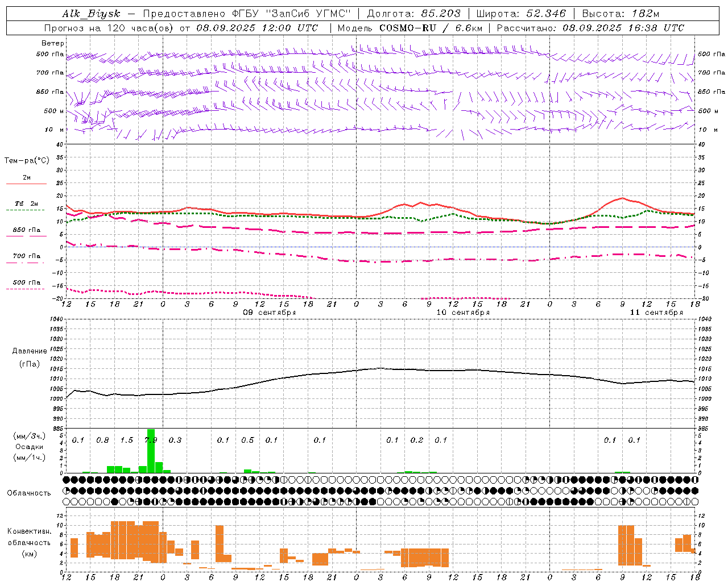The width and height of the screenshot is (728, 582).
Task: Click the 'Рассчитано: 08.09.2025 16:38 UTC' timestamp
Action: [x=590, y=28]
